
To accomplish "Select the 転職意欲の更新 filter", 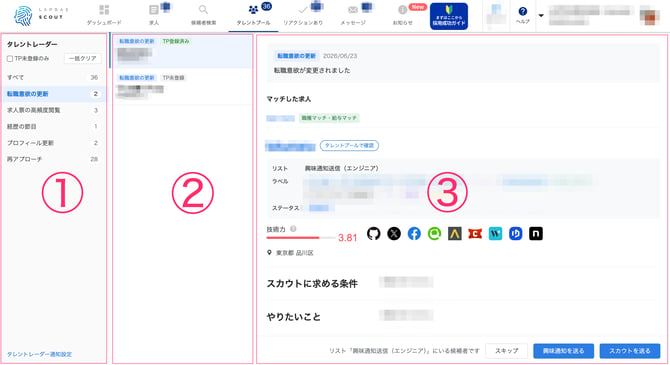I will click(x=53, y=94).
